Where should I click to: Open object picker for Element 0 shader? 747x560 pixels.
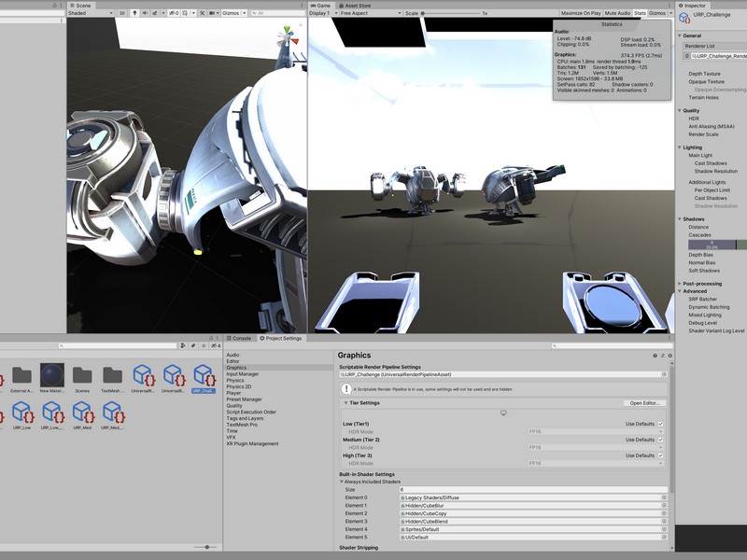click(664, 497)
